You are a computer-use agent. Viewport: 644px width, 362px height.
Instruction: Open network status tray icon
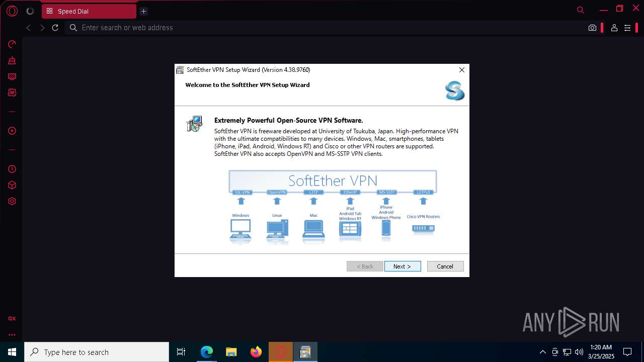pyautogui.click(x=567, y=352)
